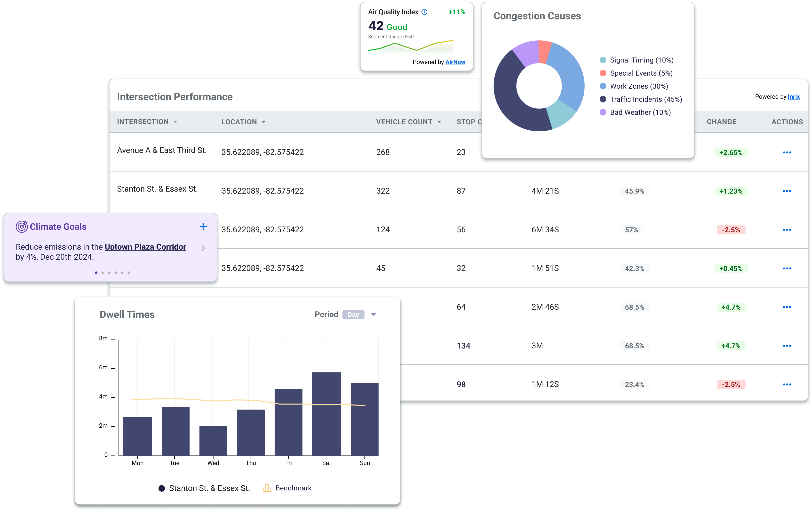
Task: Open the three-dot menu for the -2.5% 57% row
Action: point(787,230)
